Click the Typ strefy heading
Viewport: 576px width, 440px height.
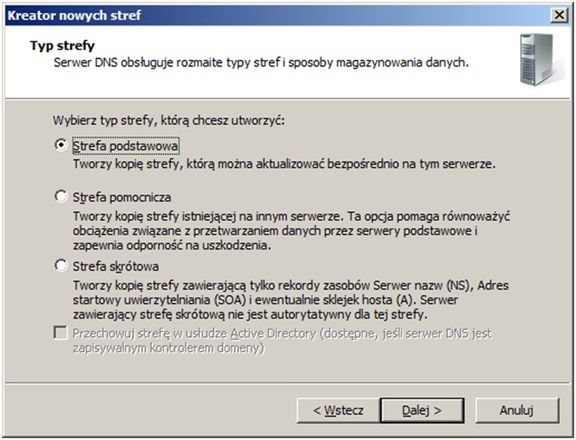point(62,46)
